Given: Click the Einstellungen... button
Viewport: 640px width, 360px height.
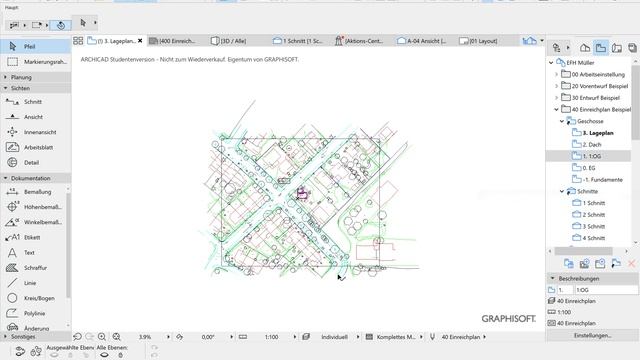Looking at the screenshot, I should point(592,336).
